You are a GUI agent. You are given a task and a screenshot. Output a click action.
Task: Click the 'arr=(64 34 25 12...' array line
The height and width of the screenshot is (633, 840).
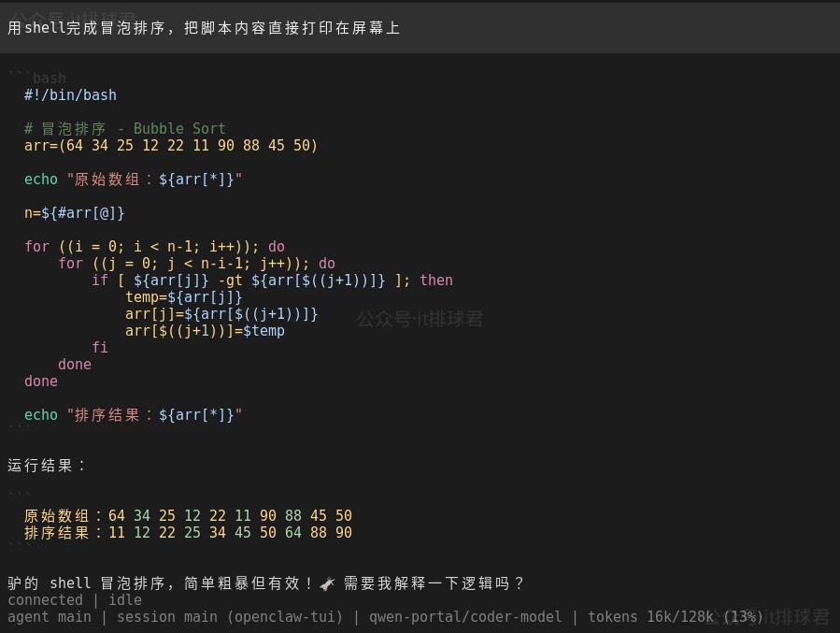tap(171, 145)
